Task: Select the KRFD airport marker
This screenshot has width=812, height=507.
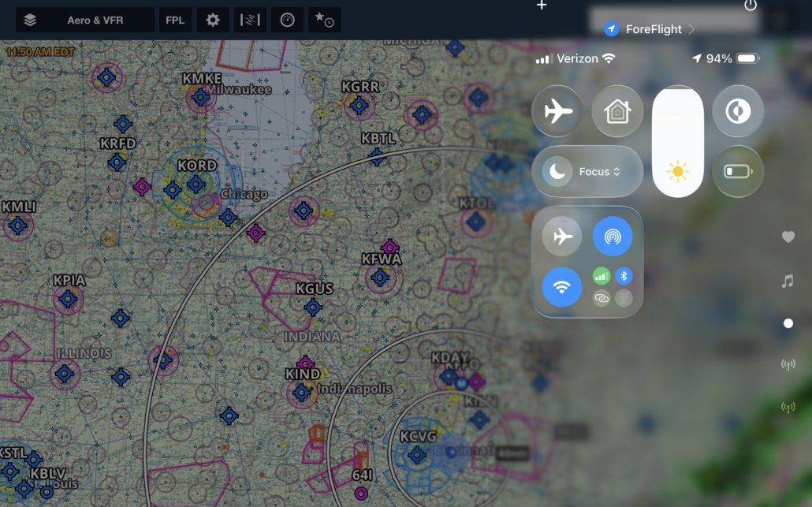Action: click(x=117, y=162)
